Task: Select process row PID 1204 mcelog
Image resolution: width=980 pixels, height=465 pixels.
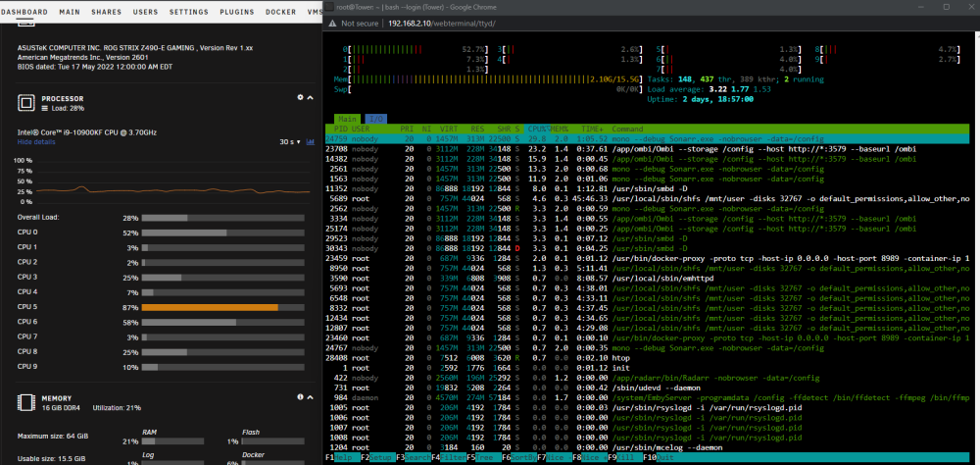Action: click(648, 447)
